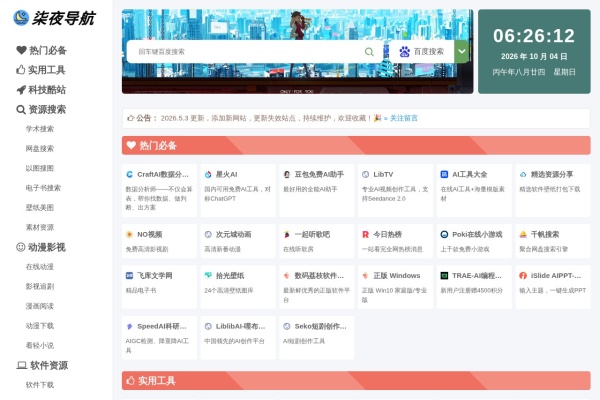Select 素材资源 in sidebar
Image resolution: width=600 pixels, height=400 pixels.
click(x=40, y=227)
